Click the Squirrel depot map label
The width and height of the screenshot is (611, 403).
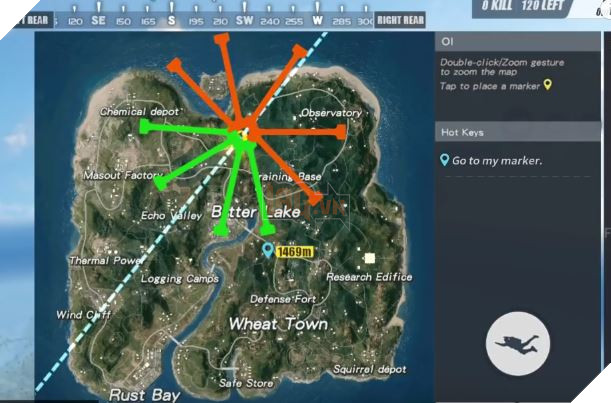pos(369,369)
